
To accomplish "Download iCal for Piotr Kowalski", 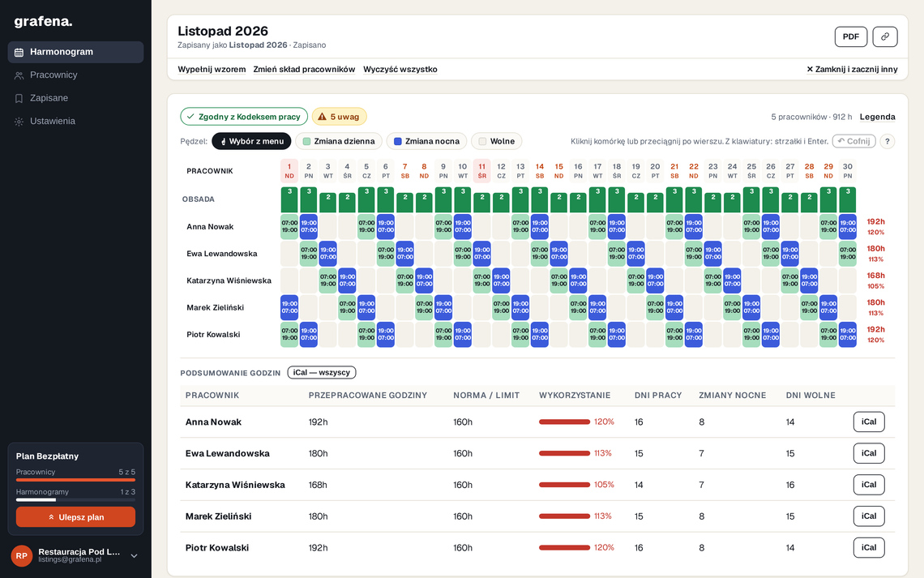I will [869, 547].
